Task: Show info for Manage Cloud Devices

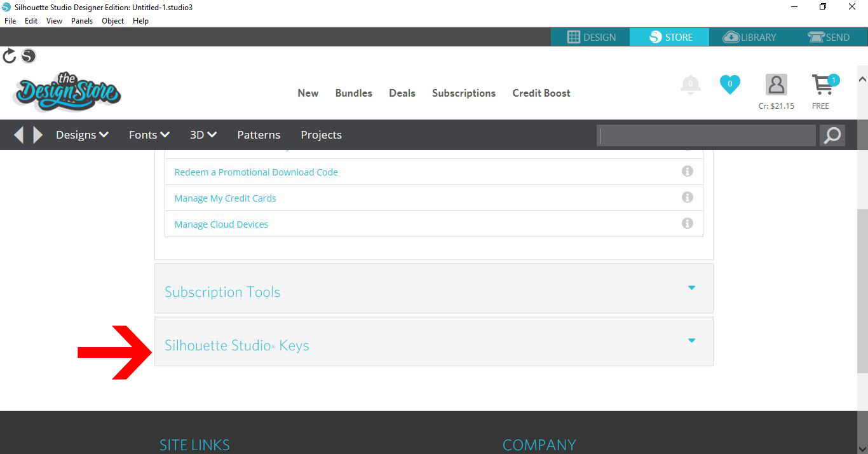Action: click(x=687, y=224)
